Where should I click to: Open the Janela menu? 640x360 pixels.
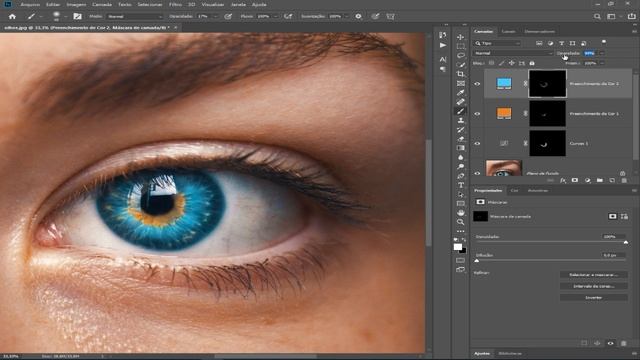[238, 4]
